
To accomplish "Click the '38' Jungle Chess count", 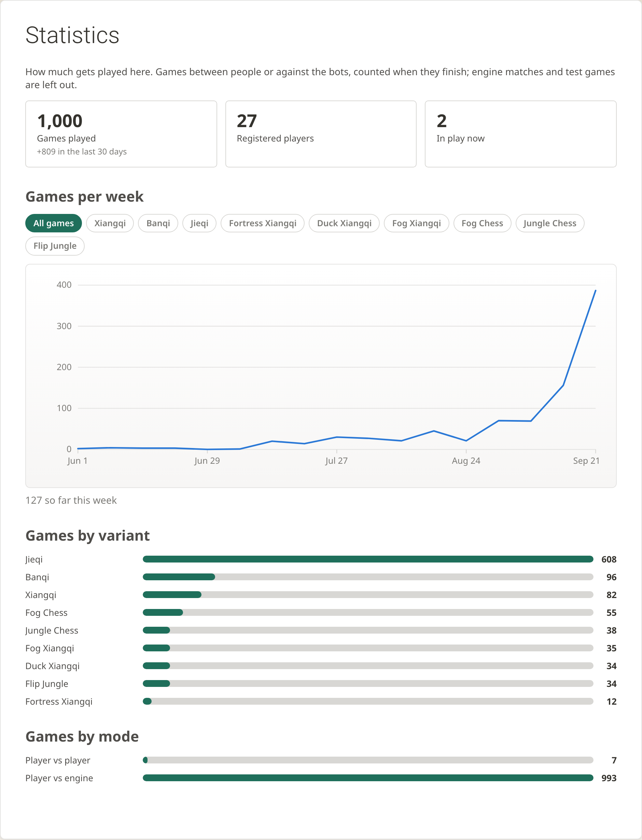I will click(x=611, y=631).
